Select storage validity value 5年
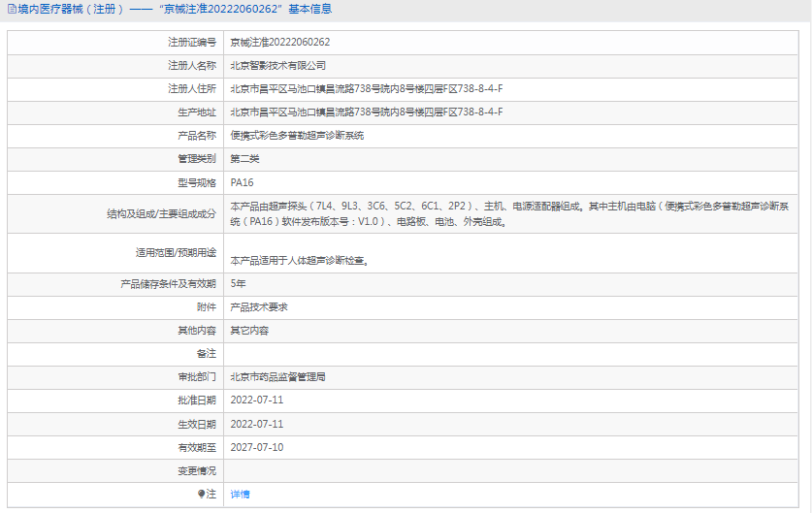812x513 pixels. click(239, 284)
